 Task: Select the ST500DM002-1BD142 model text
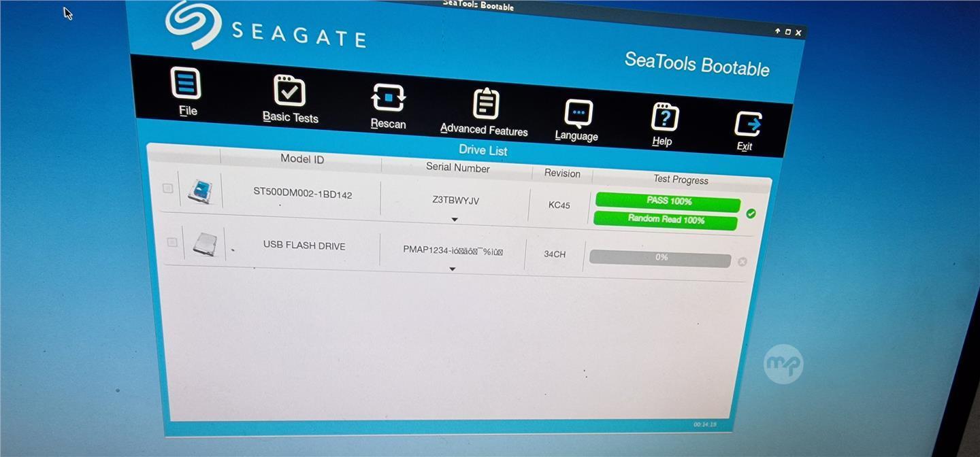click(303, 194)
